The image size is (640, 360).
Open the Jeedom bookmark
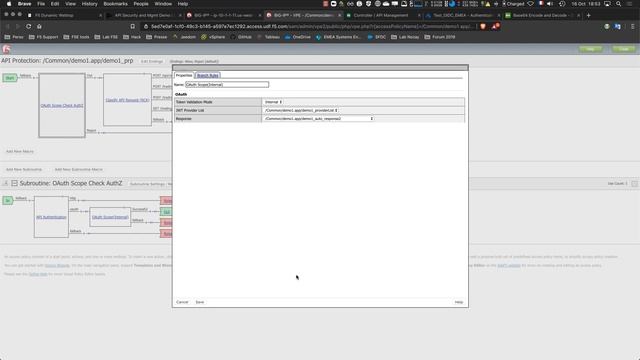tap(184, 37)
